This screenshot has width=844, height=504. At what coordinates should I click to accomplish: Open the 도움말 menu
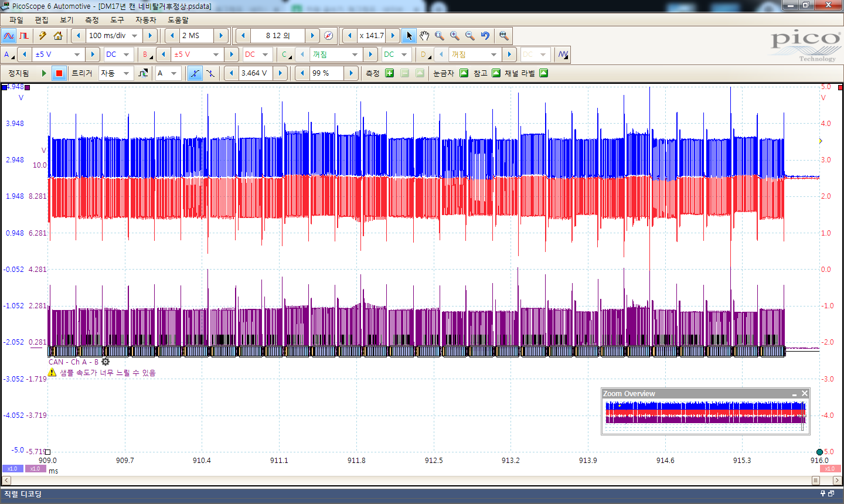tap(178, 20)
